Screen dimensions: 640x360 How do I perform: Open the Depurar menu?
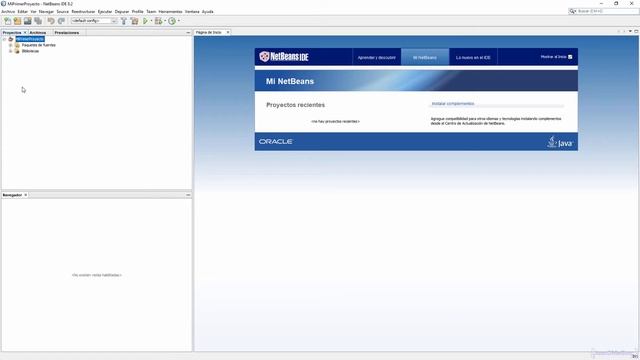pyautogui.click(x=122, y=12)
